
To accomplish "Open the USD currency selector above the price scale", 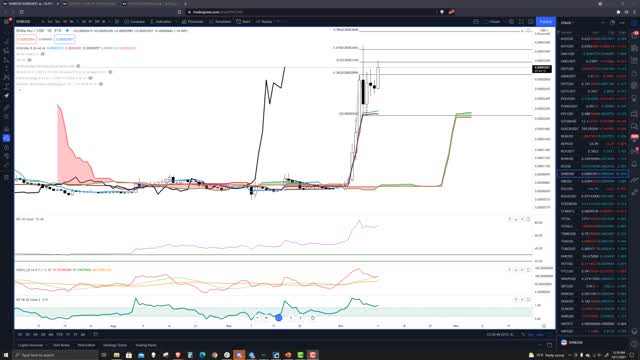I will pos(544,31).
